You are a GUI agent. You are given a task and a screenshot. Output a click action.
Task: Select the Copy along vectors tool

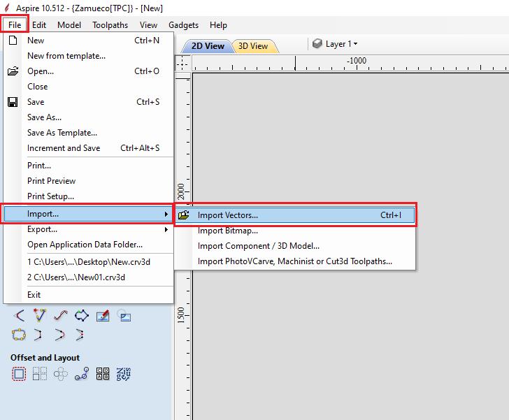[x=82, y=374]
